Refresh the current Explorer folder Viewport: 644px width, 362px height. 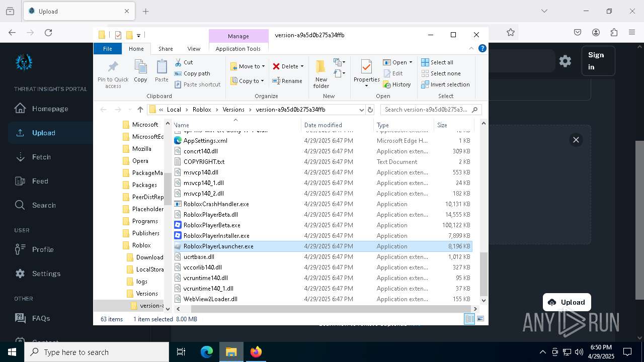point(370,110)
